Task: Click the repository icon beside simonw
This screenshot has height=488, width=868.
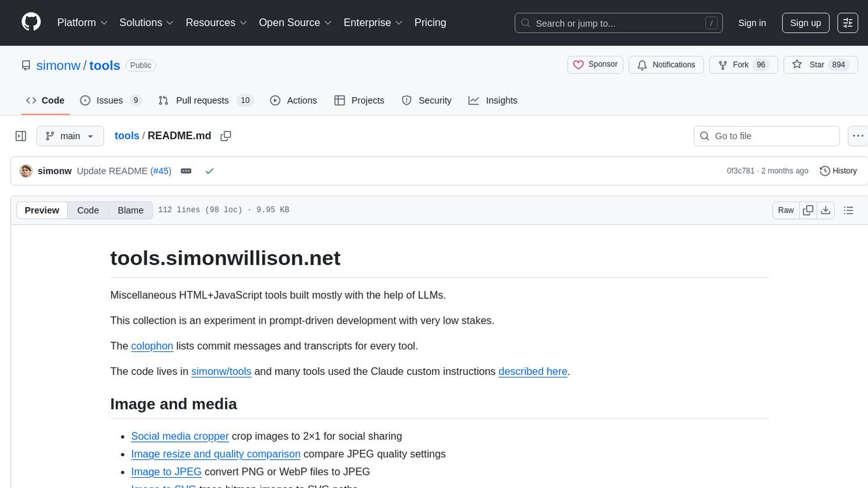Action: 26,65
